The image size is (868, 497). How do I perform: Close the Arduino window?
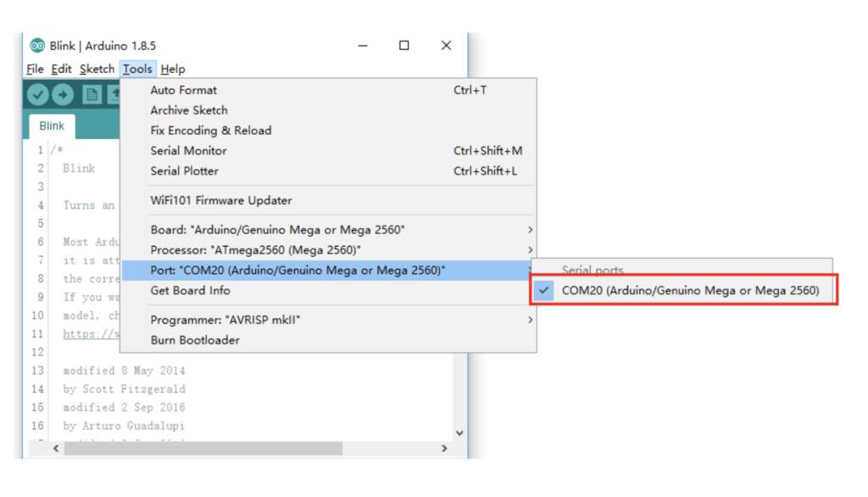[446, 46]
